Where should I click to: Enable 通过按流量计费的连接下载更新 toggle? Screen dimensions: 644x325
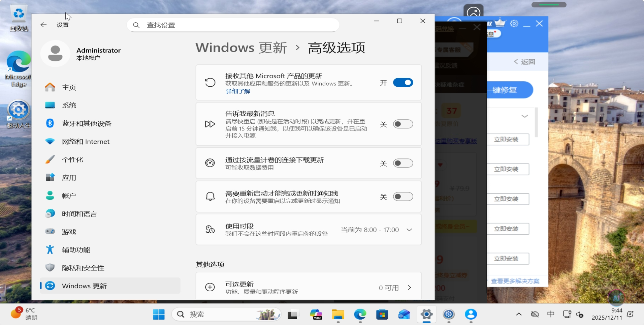(x=403, y=163)
